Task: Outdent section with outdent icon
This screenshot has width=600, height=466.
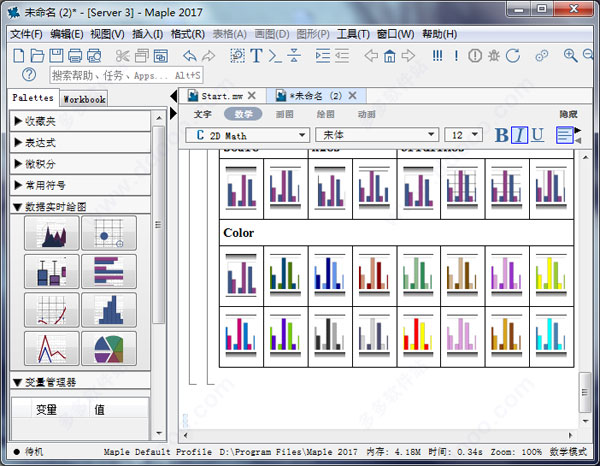Action: point(342,56)
